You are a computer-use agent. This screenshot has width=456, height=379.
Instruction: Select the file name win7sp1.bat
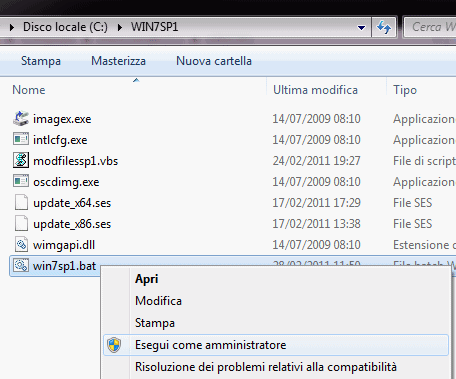(64, 266)
